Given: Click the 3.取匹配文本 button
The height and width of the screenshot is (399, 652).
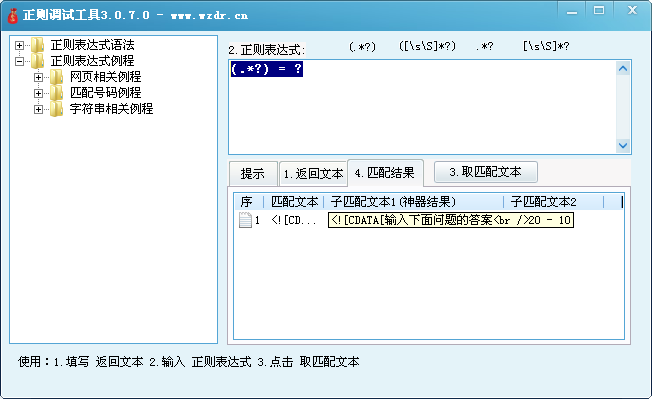Looking at the screenshot, I should coord(486,172).
